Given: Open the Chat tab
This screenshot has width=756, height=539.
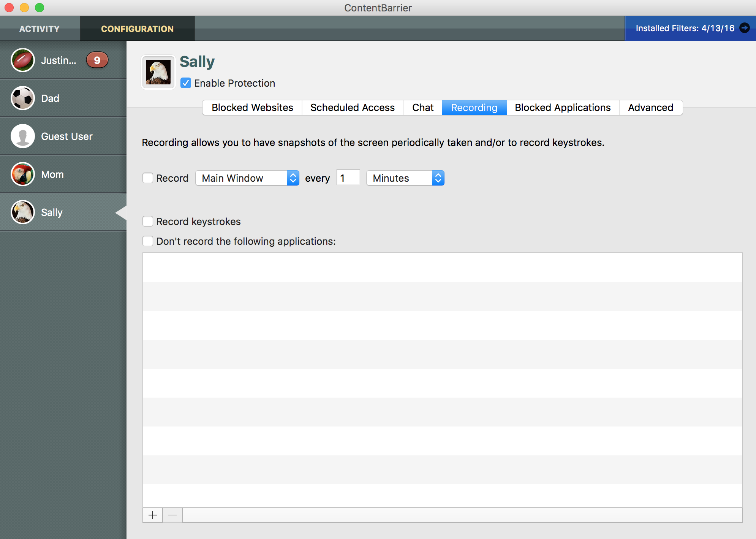Looking at the screenshot, I should pos(423,108).
